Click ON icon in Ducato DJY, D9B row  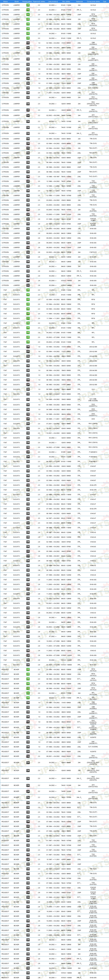coord(28,399)
